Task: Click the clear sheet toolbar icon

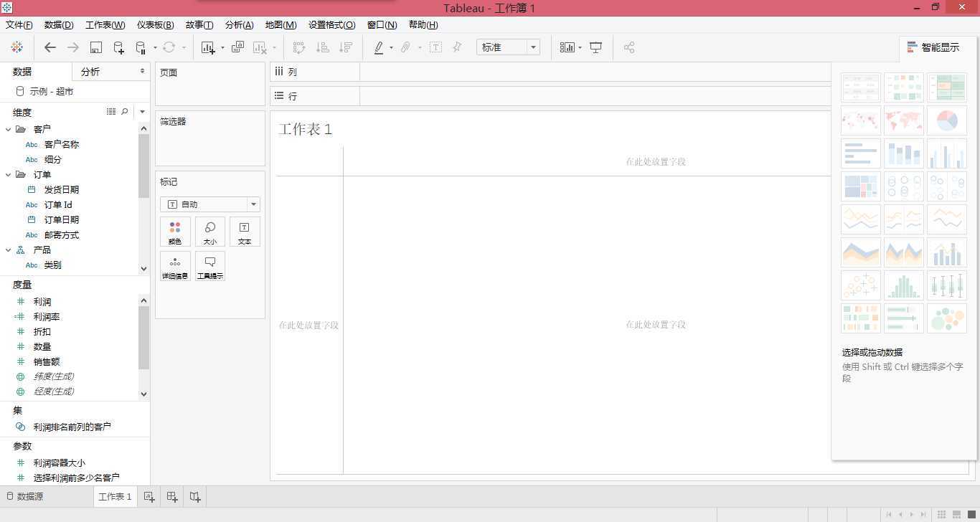Action: pos(260,47)
